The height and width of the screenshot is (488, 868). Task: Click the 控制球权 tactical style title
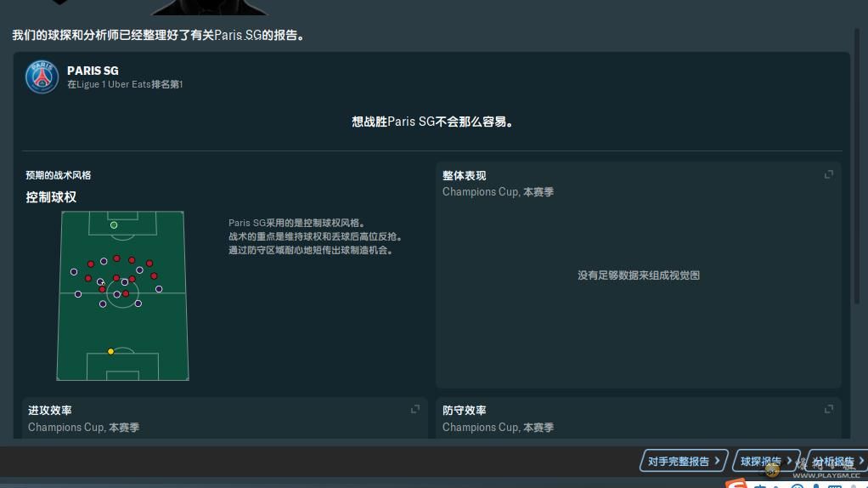[51, 197]
